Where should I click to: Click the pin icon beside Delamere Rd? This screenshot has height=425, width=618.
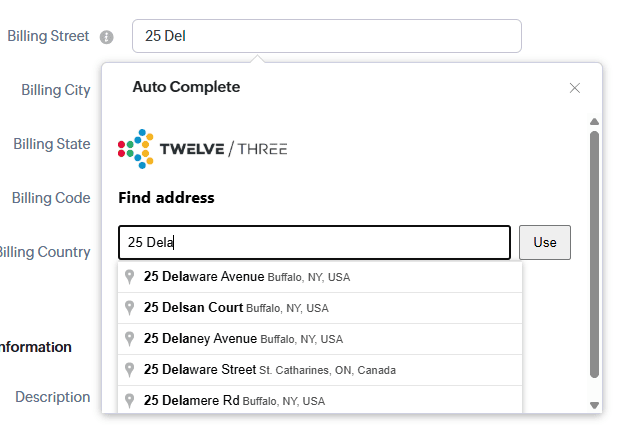[x=129, y=401]
